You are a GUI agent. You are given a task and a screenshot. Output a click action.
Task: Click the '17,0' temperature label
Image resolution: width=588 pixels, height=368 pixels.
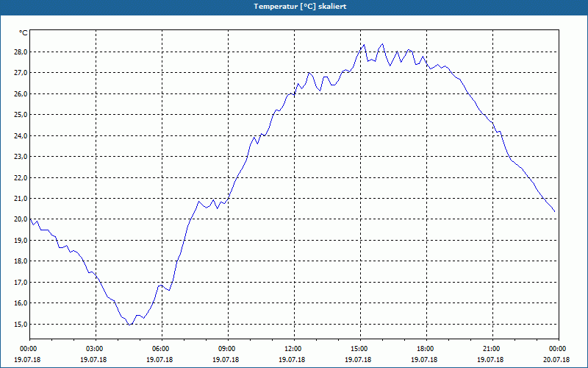pos(21,282)
